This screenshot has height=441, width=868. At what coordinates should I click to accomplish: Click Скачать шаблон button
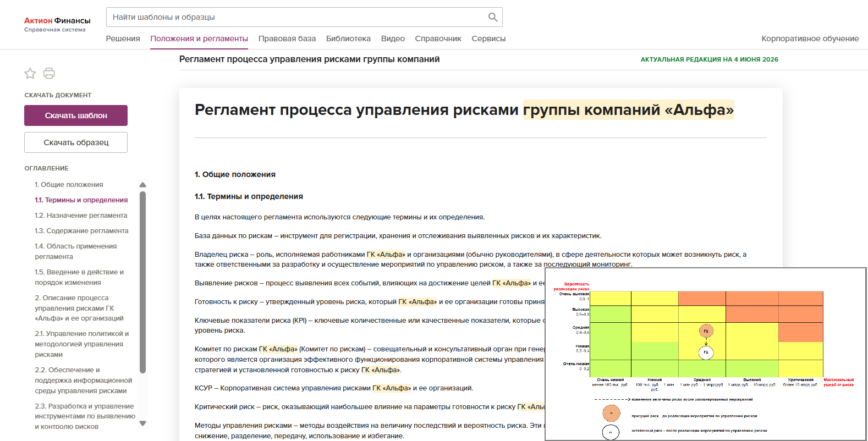(x=76, y=115)
